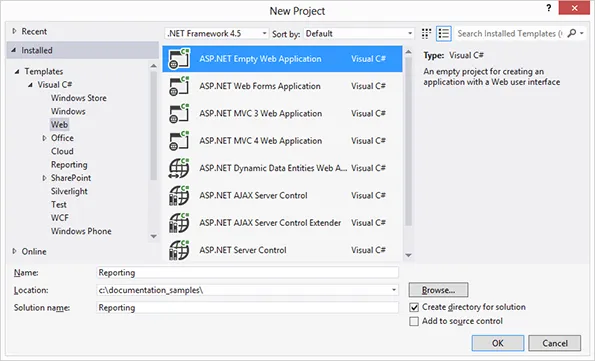The width and height of the screenshot is (595, 361).
Task: Expand the Online section
Action: pos(14,251)
